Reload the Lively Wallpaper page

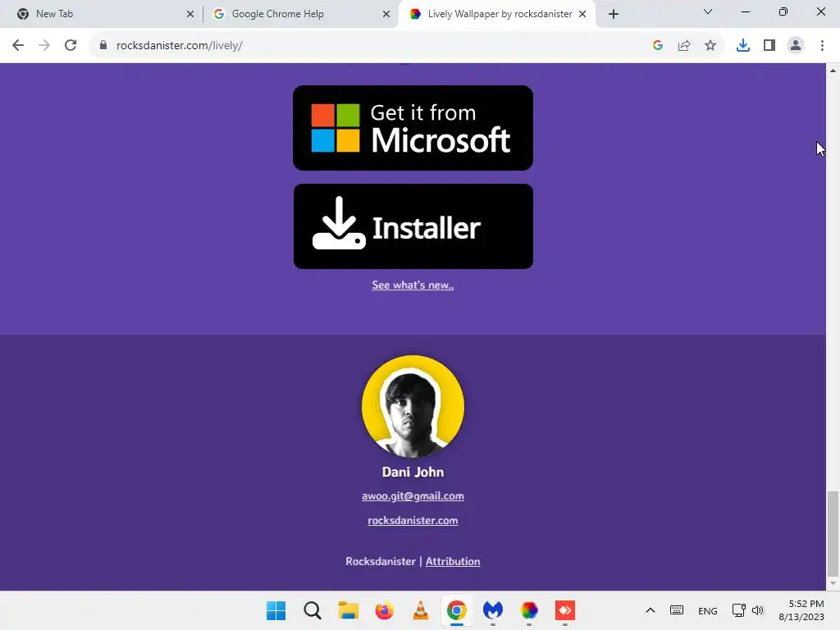tap(71, 46)
